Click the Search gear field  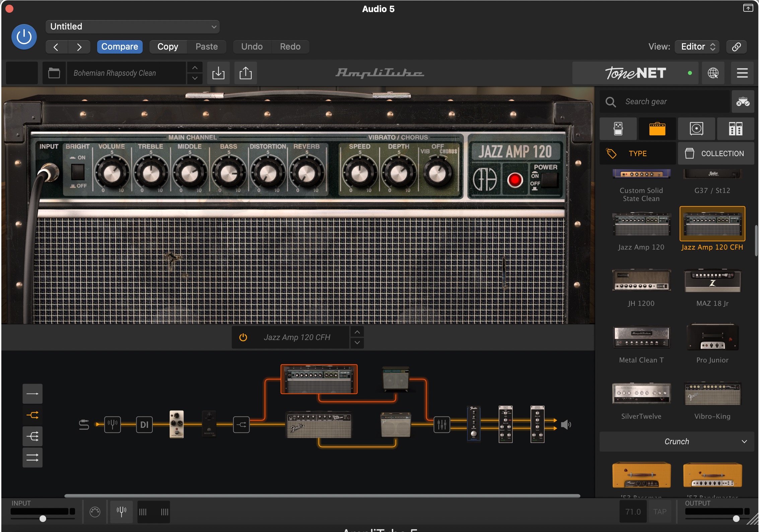click(665, 102)
